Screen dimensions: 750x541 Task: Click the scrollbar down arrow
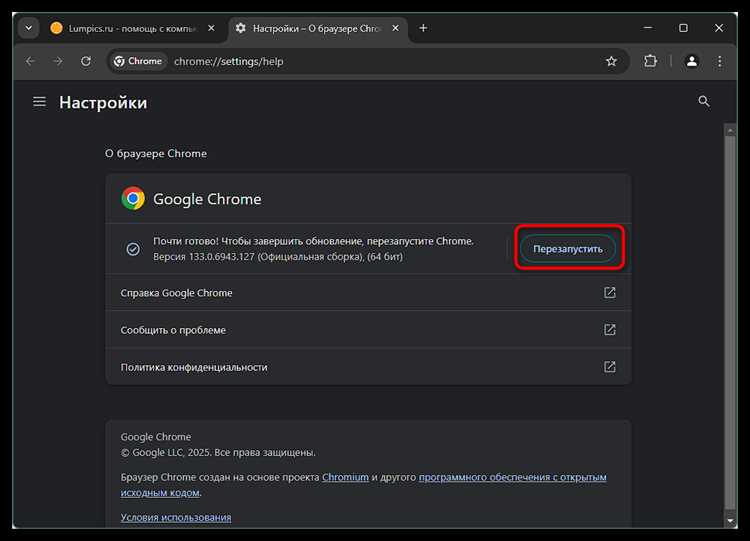(x=730, y=520)
